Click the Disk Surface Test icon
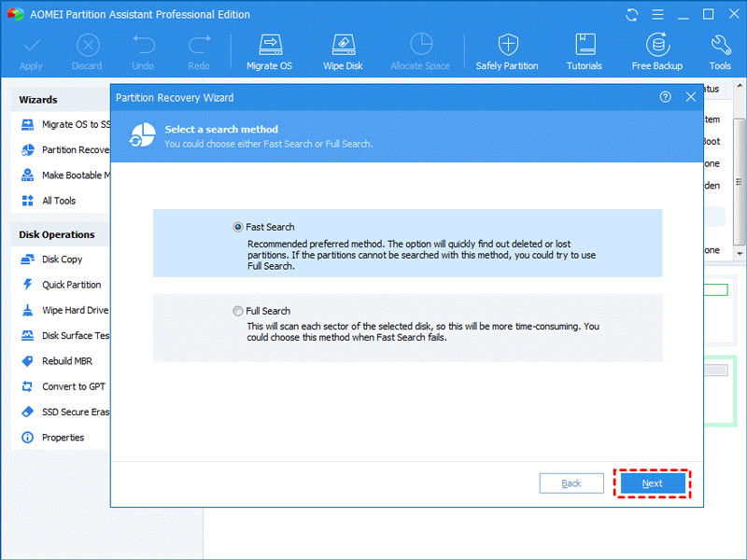Screen dimensions: 747x560 [x=28, y=336]
